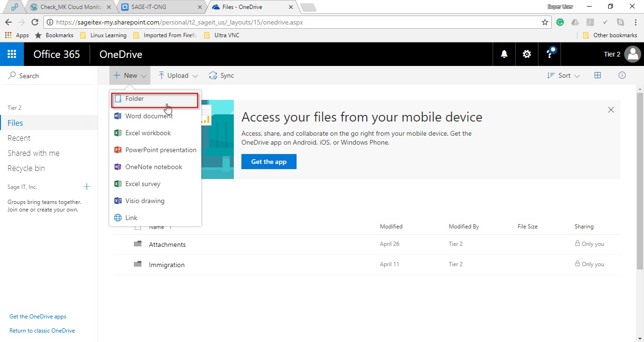The width and height of the screenshot is (644, 342).
Task: Expand the Upload dropdown
Action: [178, 75]
